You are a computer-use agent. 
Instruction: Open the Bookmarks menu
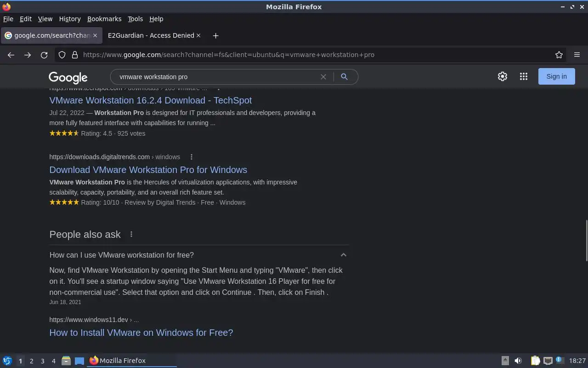(x=104, y=19)
